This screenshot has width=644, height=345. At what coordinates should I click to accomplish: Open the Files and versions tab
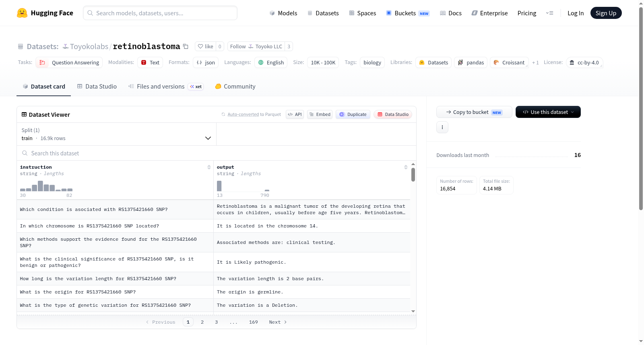coord(166,86)
